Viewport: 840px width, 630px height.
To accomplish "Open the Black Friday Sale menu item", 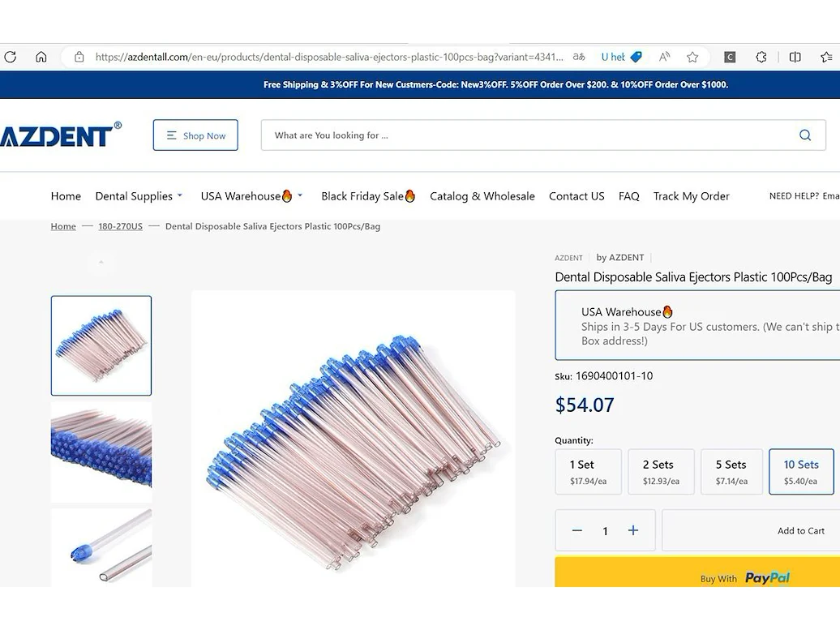I will coord(368,196).
